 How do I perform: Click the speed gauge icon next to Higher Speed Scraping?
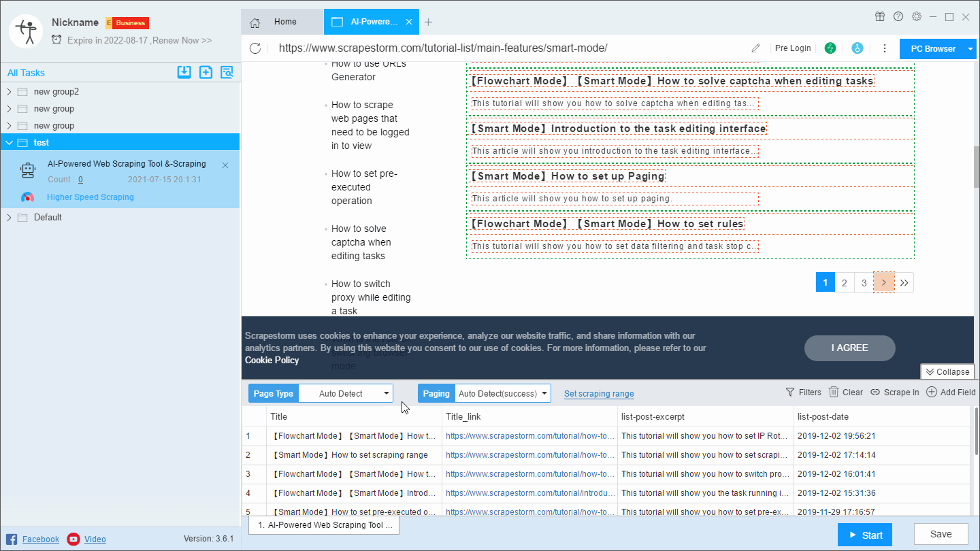tap(28, 197)
